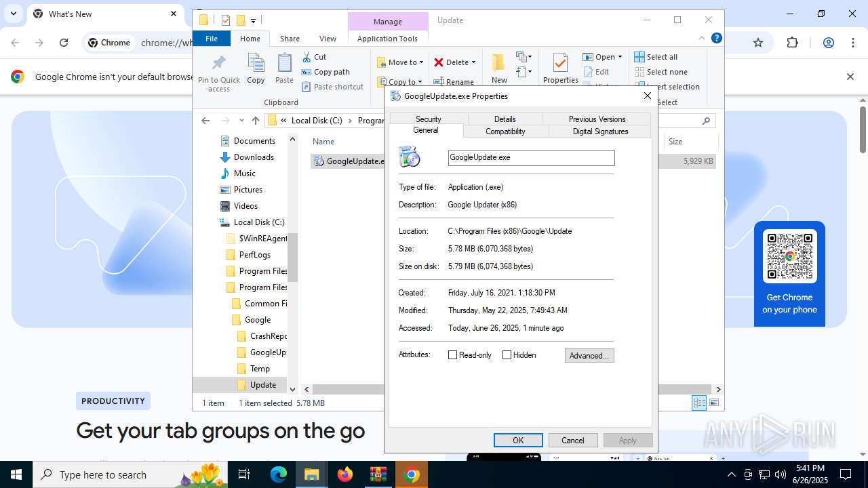Collapse the Explorer ribbon with the chevron
Image resolution: width=868 pixels, height=488 pixels.
click(703, 38)
